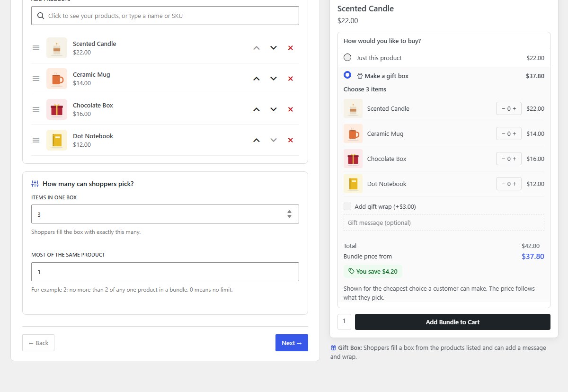Screen dimensions: 568x392
Task: Click the move up arrow for Scented Candle
Action: click(257, 48)
